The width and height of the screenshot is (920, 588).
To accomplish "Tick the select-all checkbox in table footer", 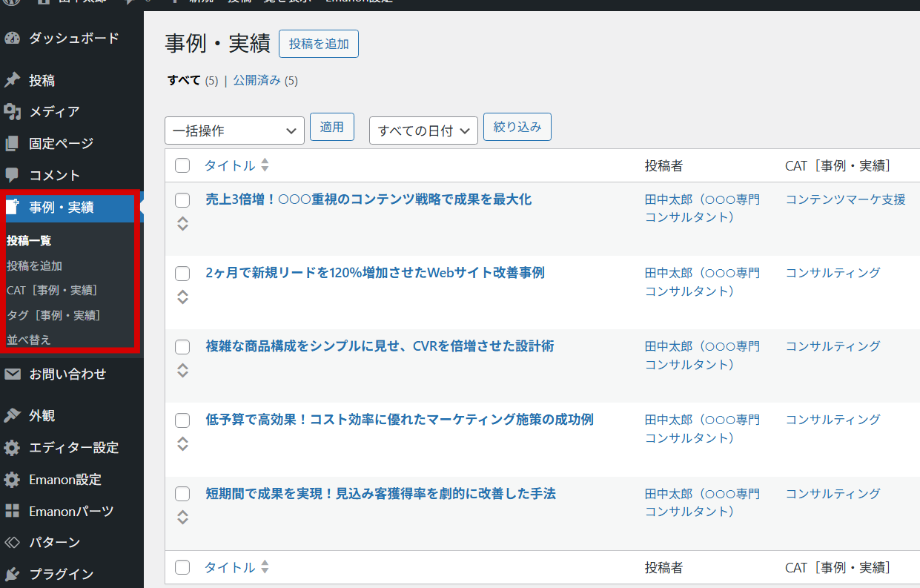I will 182,567.
